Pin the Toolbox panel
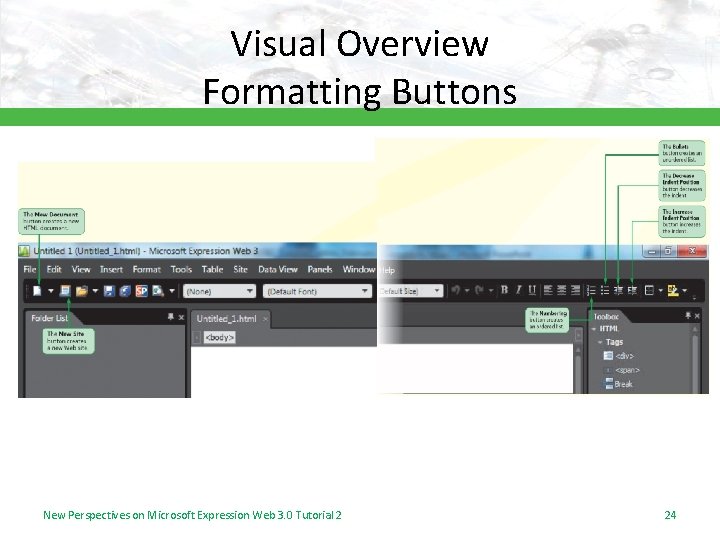This screenshot has width=720, height=540. [688, 315]
